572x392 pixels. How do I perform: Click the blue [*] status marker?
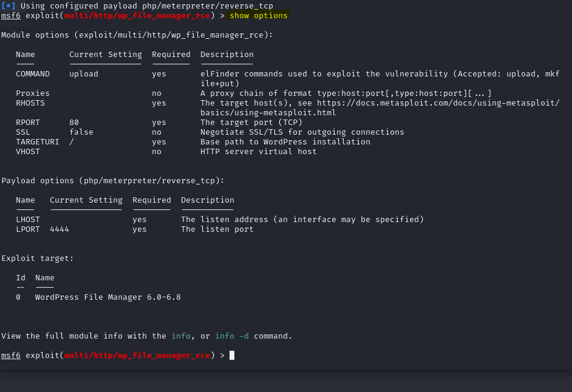point(9,6)
